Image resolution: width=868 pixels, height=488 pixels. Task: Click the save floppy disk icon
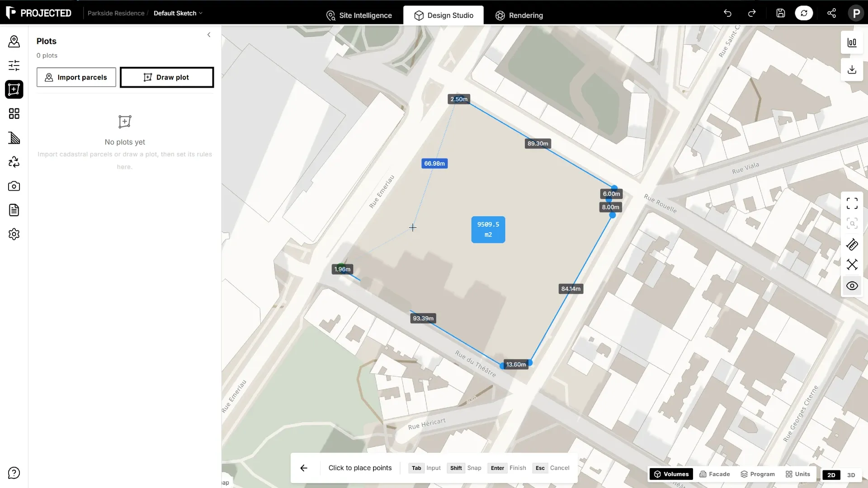coord(781,13)
